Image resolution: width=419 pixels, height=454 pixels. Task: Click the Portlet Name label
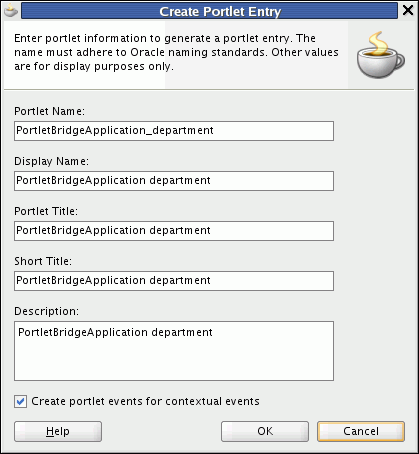click(49, 111)
